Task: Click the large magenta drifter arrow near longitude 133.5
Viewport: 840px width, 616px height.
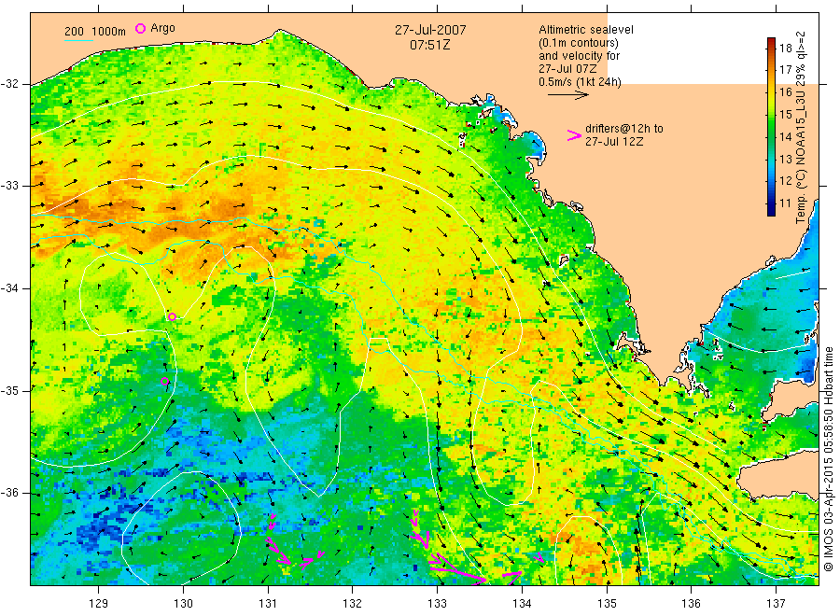Action: 457,568
